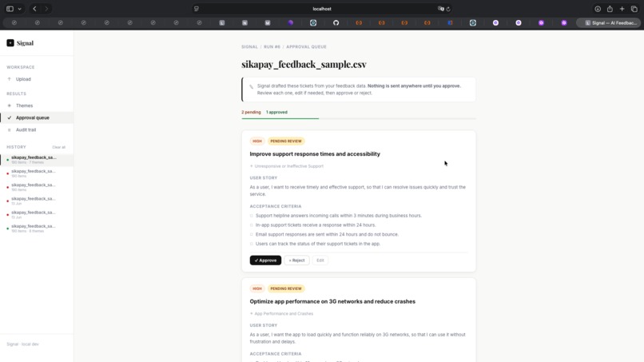The image size is (644, 362).
Task: Check Users can track support ticket status
Action: [x=252, y=244]
